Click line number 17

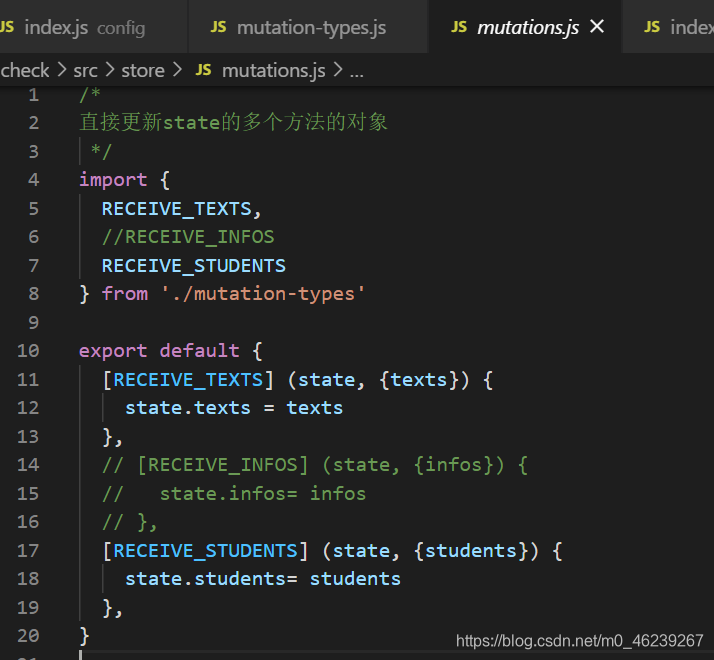coord(28,551)
